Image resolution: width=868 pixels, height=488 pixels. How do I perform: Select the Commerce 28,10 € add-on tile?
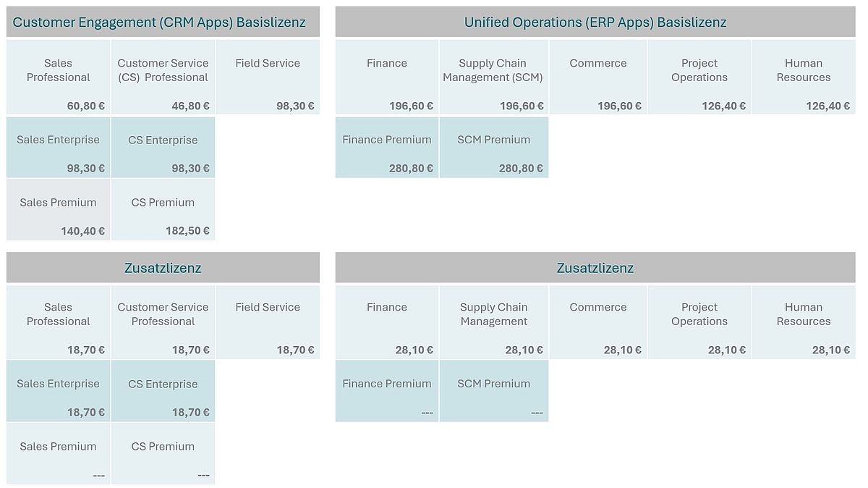pos(597,321)
